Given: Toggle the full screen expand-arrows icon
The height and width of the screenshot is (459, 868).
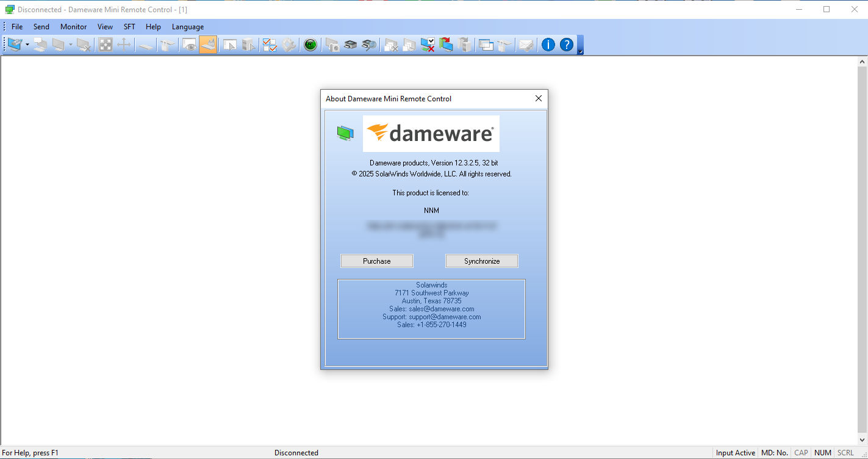Looking at the screenshot, I should (106, 45).
